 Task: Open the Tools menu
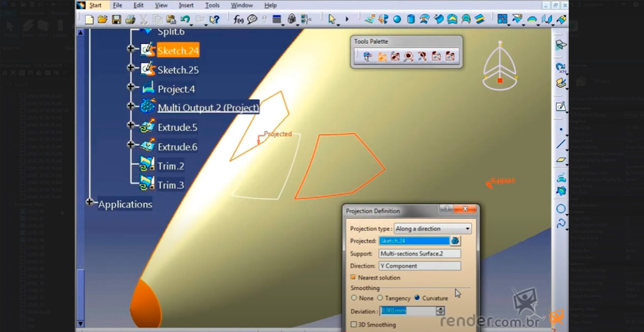[212, 5]
